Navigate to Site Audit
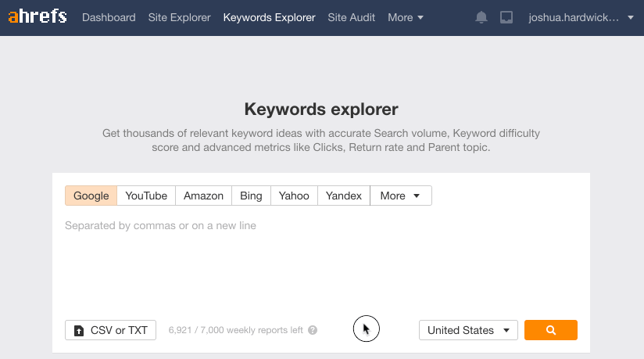 351,17
